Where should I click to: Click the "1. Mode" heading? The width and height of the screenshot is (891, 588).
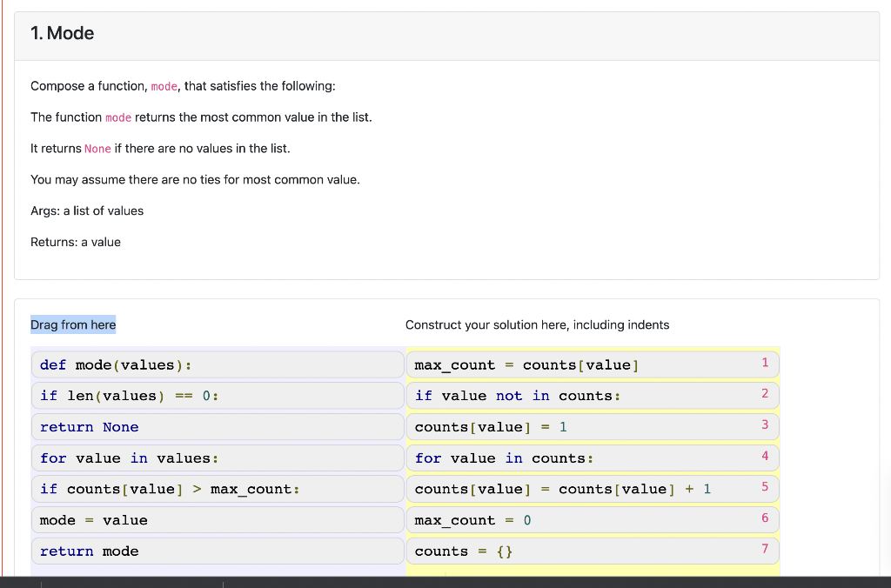[61, 33]
